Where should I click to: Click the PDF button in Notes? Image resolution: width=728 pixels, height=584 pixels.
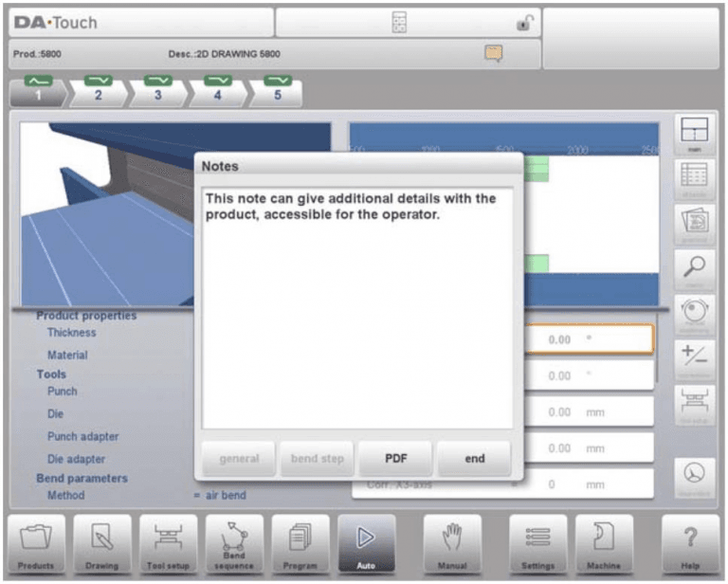click(396, 458)
